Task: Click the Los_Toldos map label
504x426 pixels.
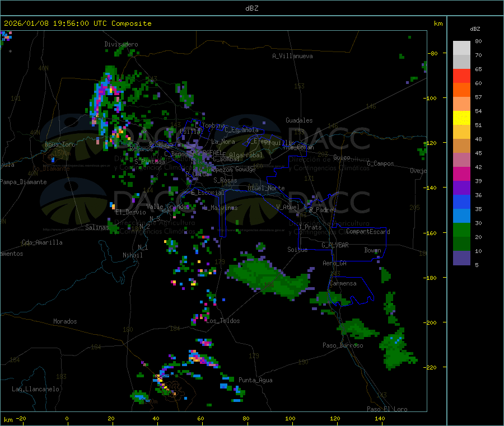Action: (x=223, y=321)
